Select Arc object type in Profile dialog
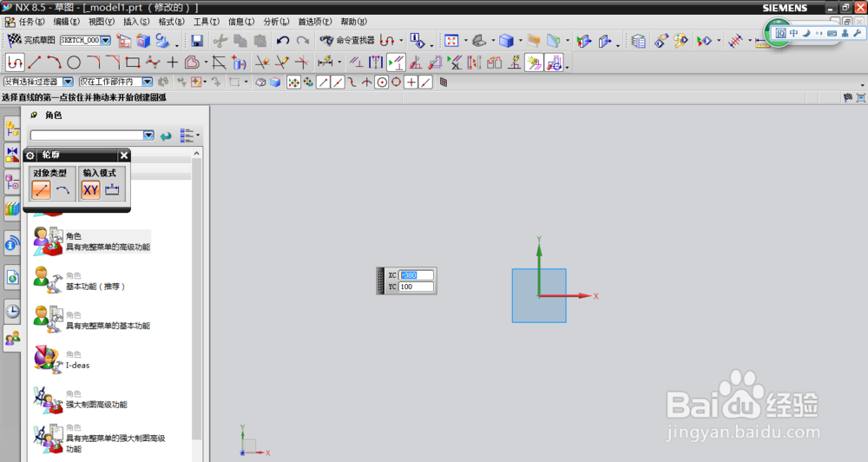The width and height of the screenshot is (868, 462). pos(63,190)
